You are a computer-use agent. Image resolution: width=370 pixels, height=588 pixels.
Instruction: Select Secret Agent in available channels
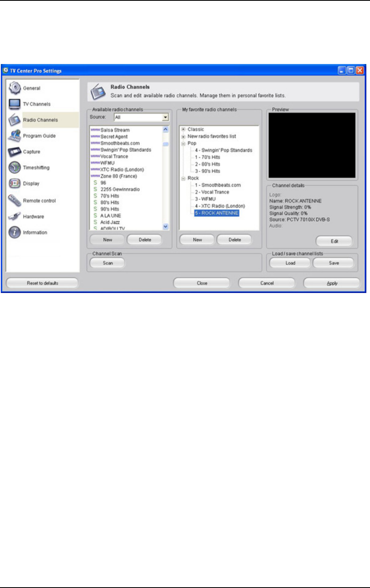114,137
